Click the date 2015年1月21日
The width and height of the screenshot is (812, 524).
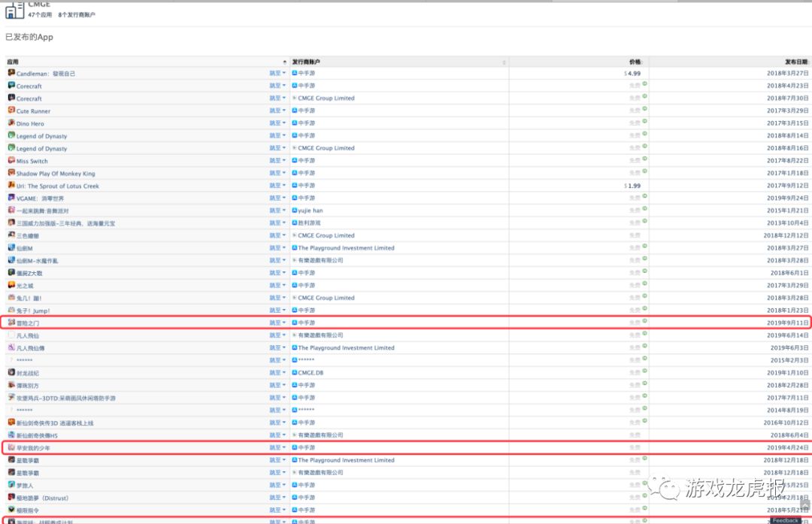pos(787,211)
